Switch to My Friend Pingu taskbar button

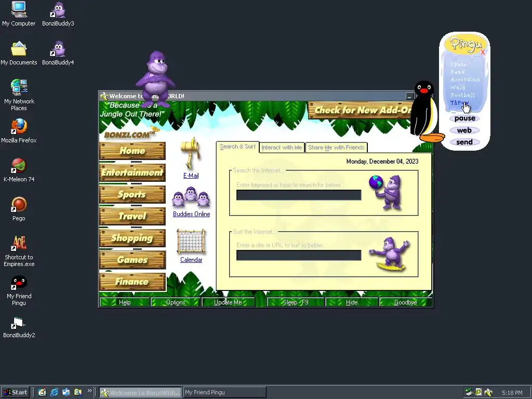224,392
